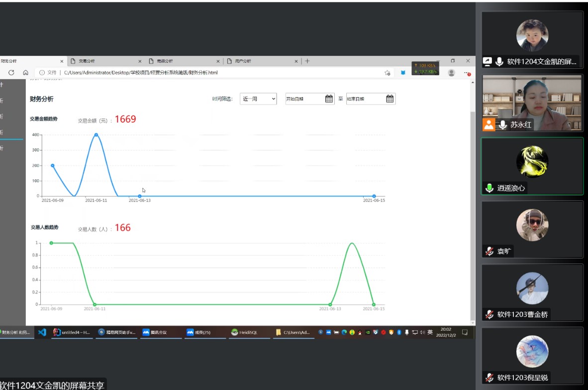Switch to the 用户分析 browser tab
This screenshot has width=588, height=390.
[x=261, y=61]
